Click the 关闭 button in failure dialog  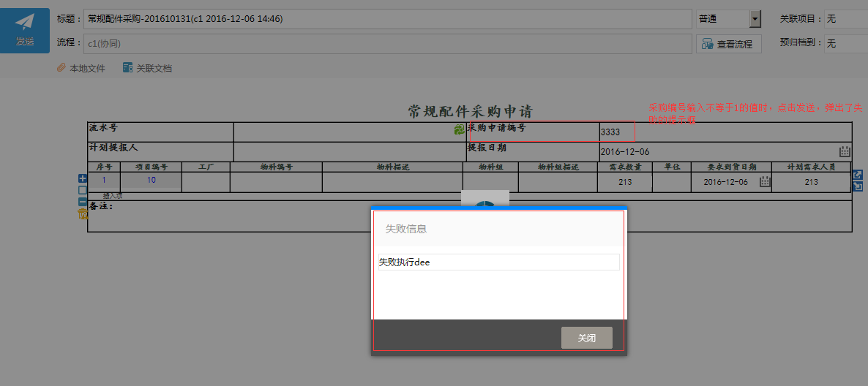pos(587,338)
